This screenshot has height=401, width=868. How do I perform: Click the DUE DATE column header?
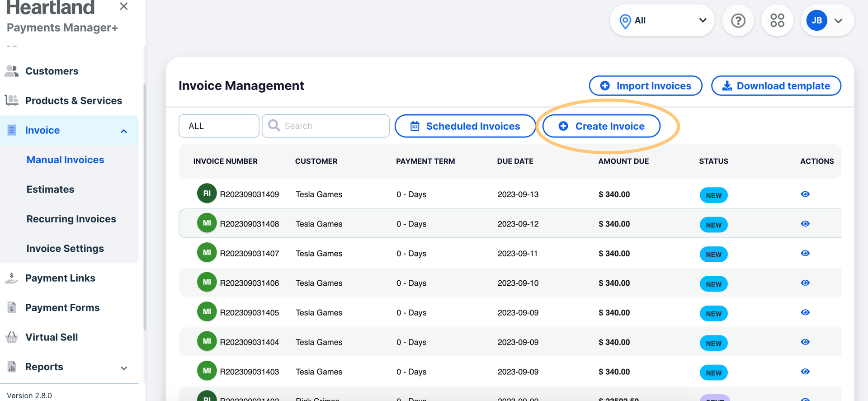coord(515,161)
